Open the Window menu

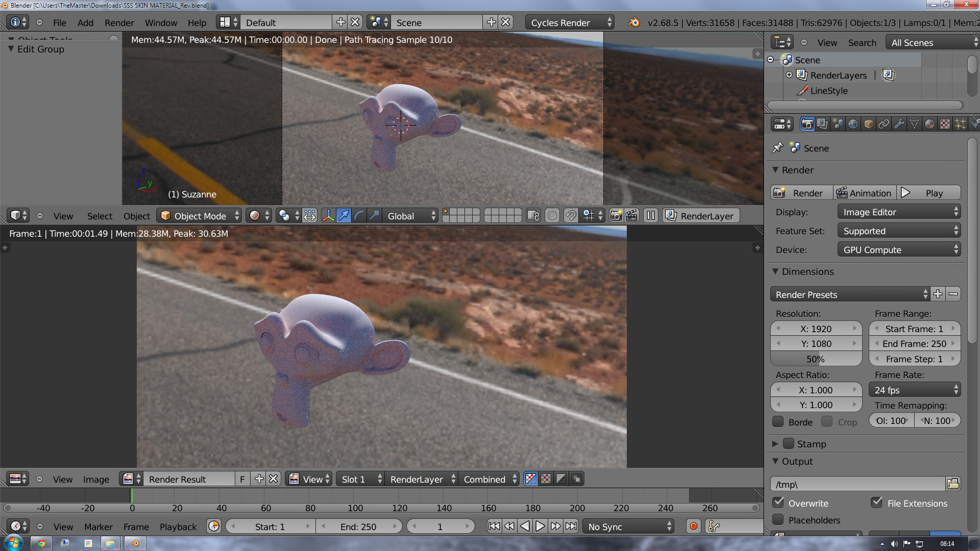click(x=161, y=22)
